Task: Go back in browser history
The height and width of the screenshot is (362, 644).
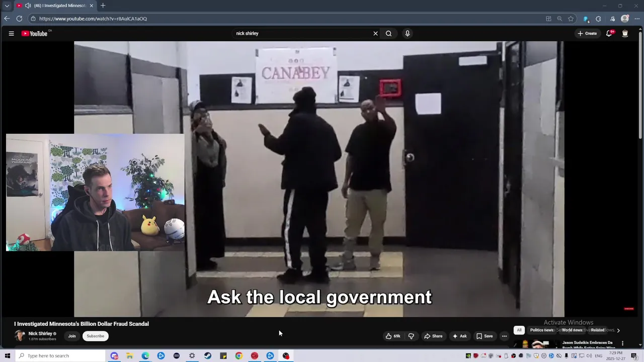Action: coord(7,19)
